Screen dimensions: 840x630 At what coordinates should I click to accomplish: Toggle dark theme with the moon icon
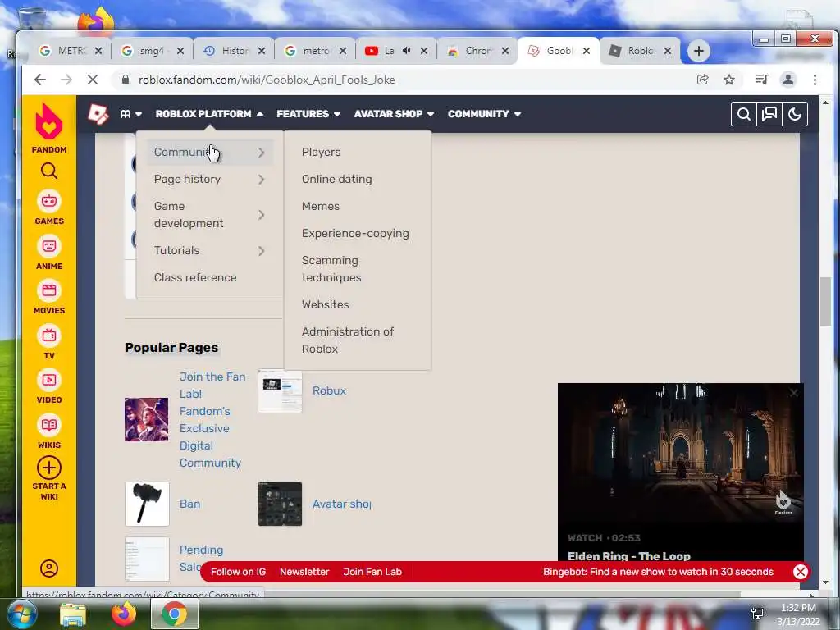click(795, 114)
